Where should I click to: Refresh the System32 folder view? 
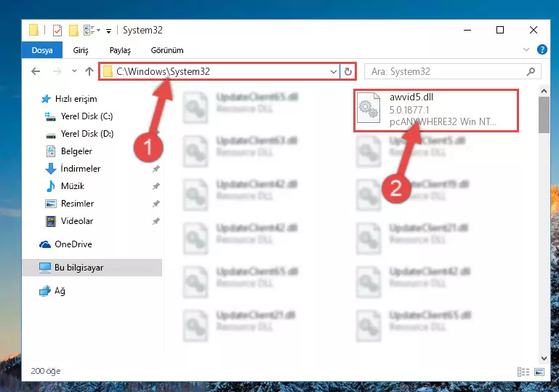(x=348, y=72)
